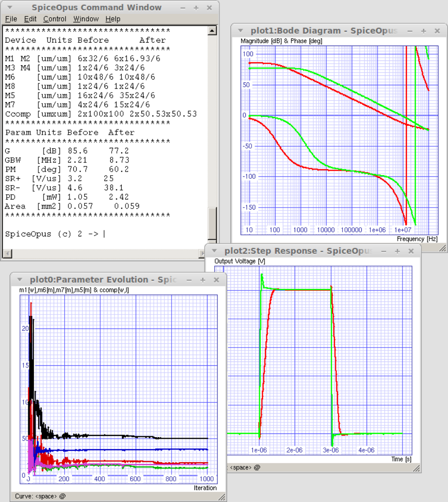
Task: Click the resize grip of the Parameter Evolution window
Action: coord(221,497)
